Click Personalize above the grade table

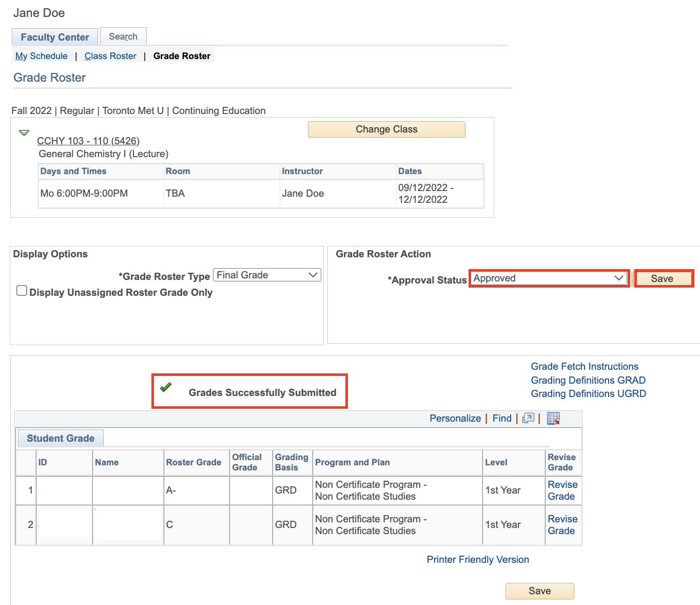coord(455,419)
